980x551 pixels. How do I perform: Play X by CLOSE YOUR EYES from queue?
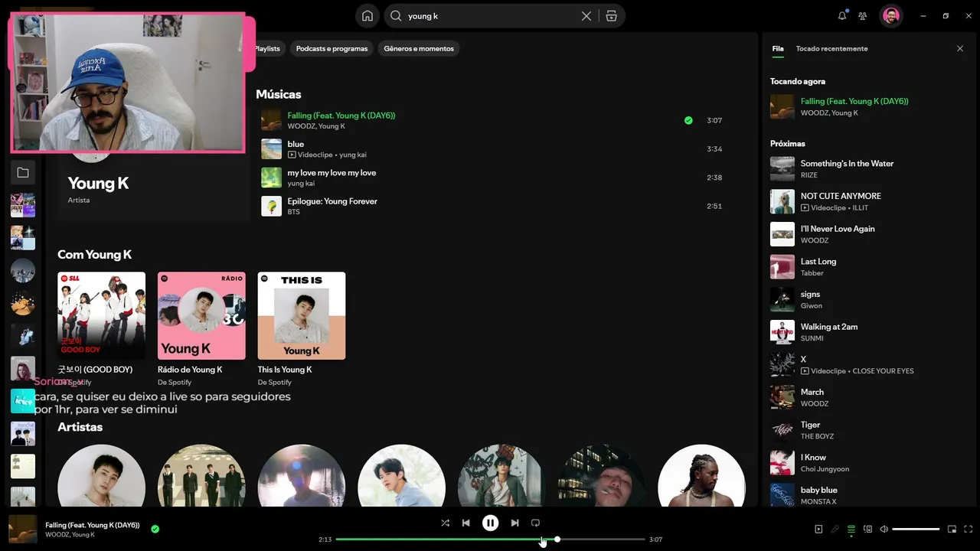[867, 365]
